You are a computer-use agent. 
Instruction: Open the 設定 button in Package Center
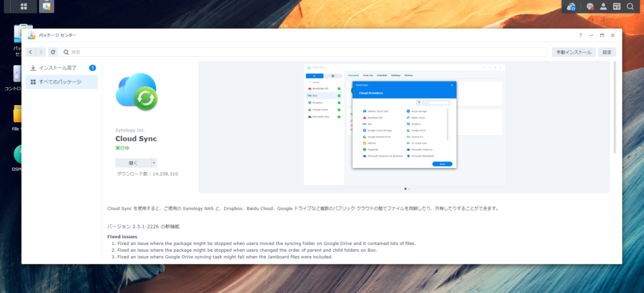coord(607,52)
